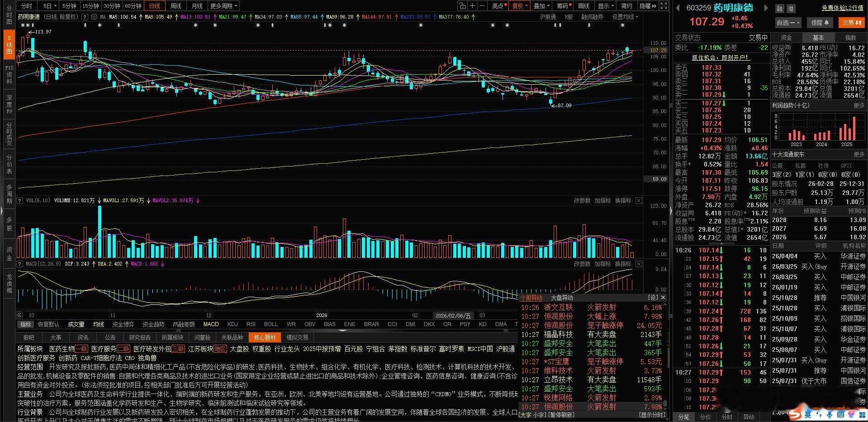Select KDJ indicator tab
Viewport: 868px width, 422px height.
[232, 324]
